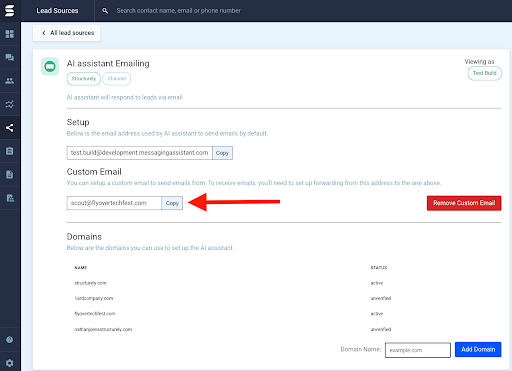The image size is (512, 371).
Task: Copy the scout@flyovertechfest.com custom email
Action: coord(172,203)
